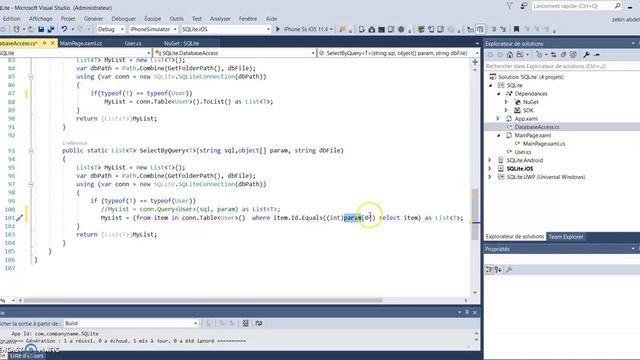
Task: Open file icon next to new project
Action: [x=31, y=29]
